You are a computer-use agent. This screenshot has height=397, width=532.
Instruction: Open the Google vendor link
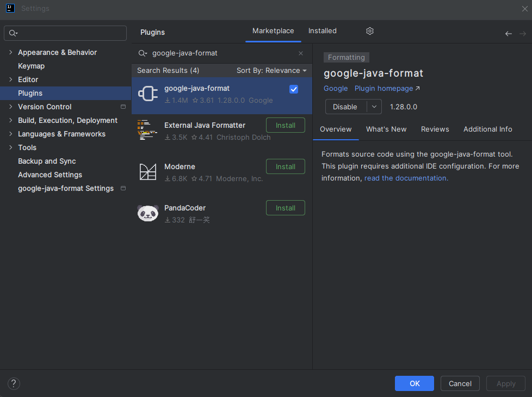tap(336, 89)
